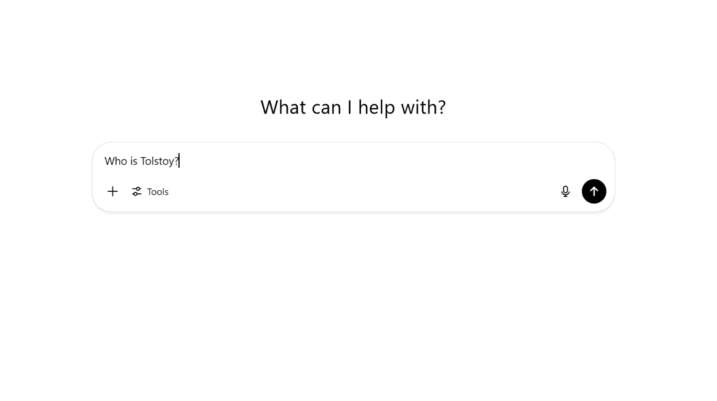717x401 pixels.
Task: Click the word 'help' in the heading
Action: 377,108
